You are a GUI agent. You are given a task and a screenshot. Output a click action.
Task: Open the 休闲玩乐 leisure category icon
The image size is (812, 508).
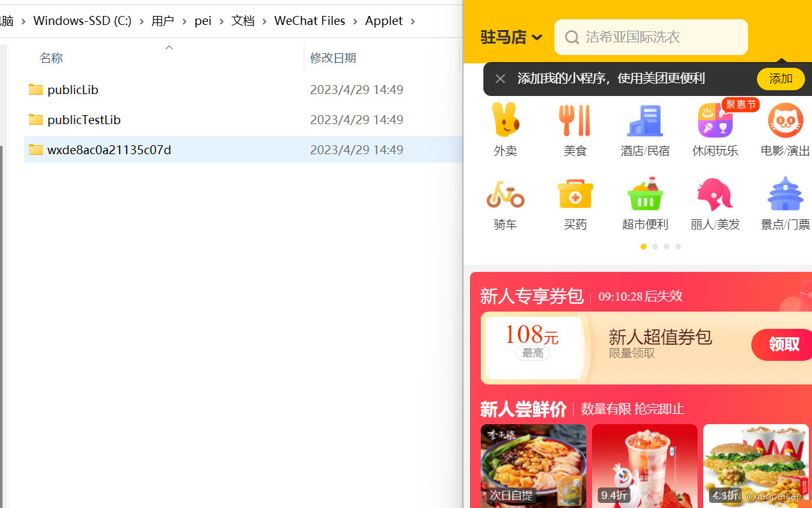click(715, 120)
